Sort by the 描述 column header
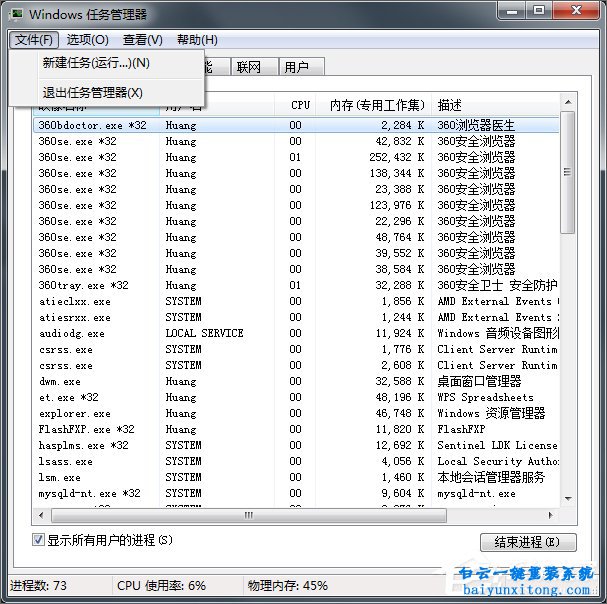The height and width of the screenshot is (604, 607). (x=495, y=105)
